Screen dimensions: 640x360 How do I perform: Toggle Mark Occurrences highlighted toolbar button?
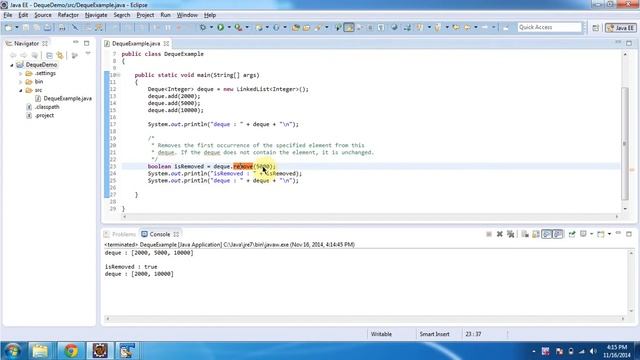pyautogui.click(x=349, y=27)
